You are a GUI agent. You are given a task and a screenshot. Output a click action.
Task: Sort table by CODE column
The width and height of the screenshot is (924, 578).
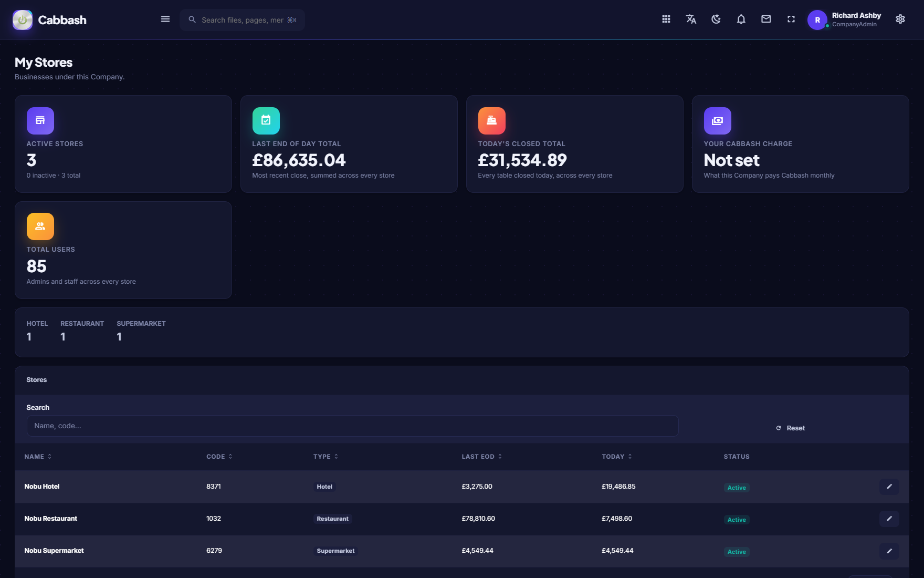219,457
